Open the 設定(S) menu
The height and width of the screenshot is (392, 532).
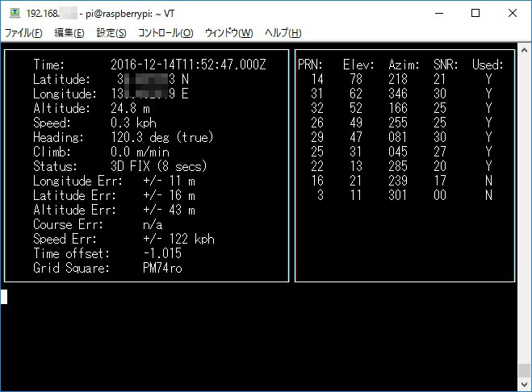click(111, 33)
